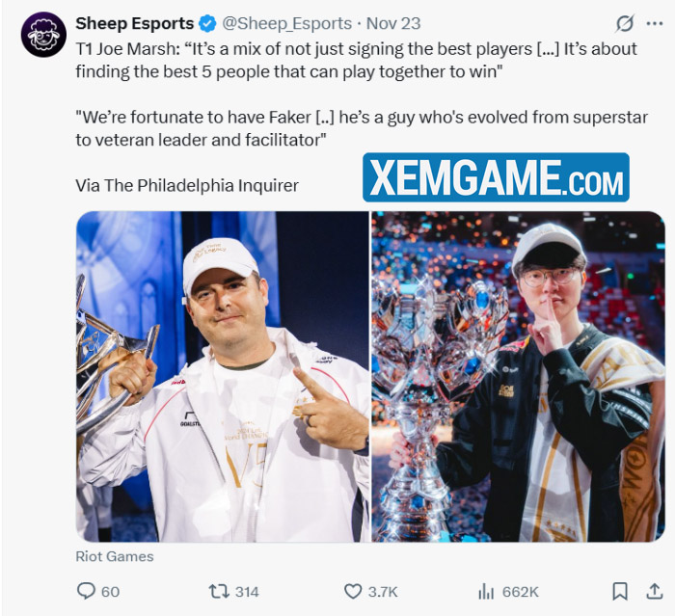Image resolution: width=675 pixels, height=616 pixels.
Task: Click the Joe Marsh quote tweet text
Action: pos(357,59)
